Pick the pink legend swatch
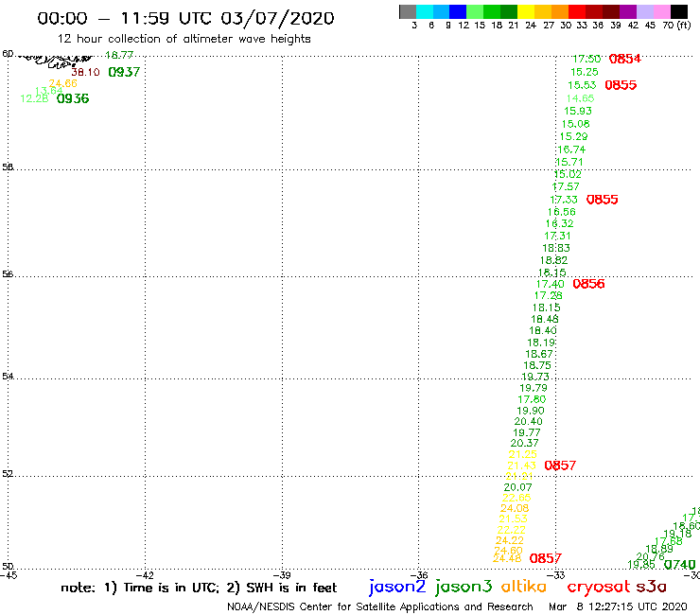The image size is (700, 615). click(x=661, y=11)
